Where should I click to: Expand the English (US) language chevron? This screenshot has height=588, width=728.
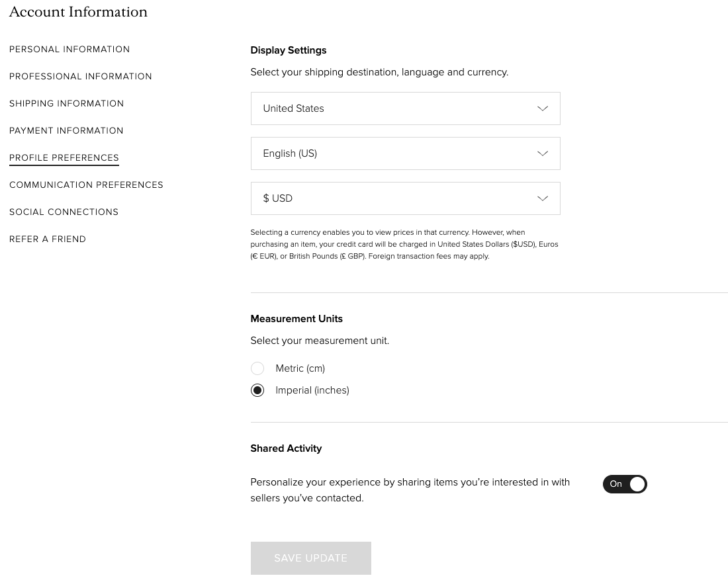coord(542,153)
